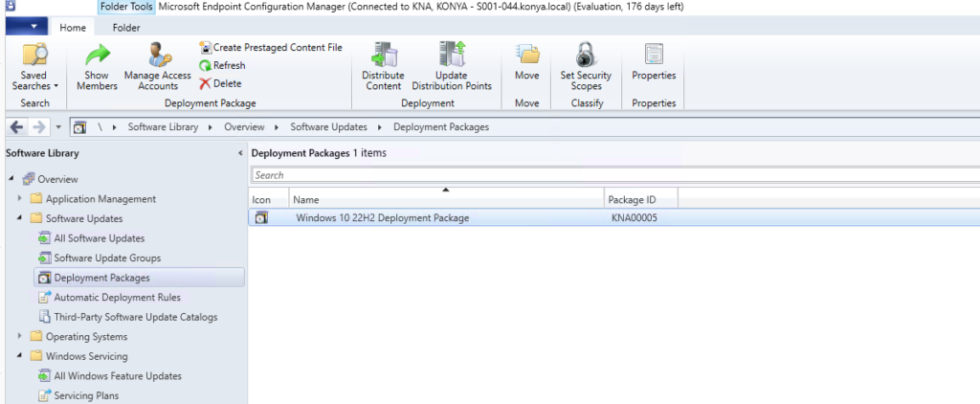Click the Windows 10 22H2 package row icon

click(x=261, y=218)
